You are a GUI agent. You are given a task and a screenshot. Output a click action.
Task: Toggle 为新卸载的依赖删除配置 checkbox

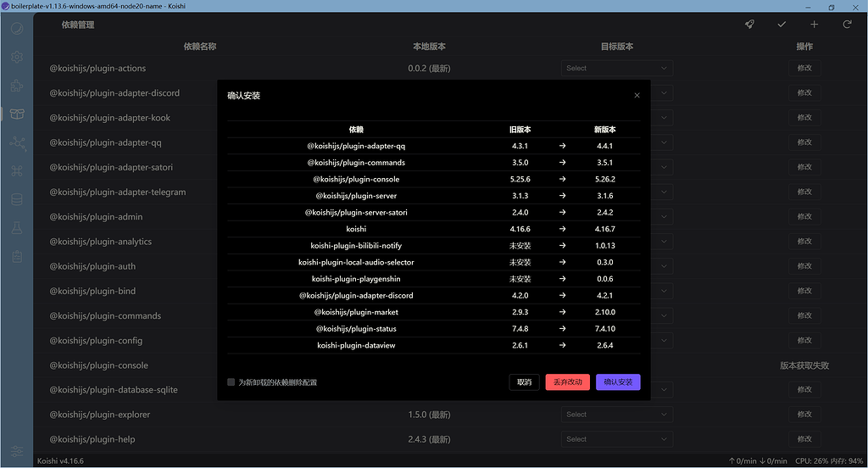[231, 382]
